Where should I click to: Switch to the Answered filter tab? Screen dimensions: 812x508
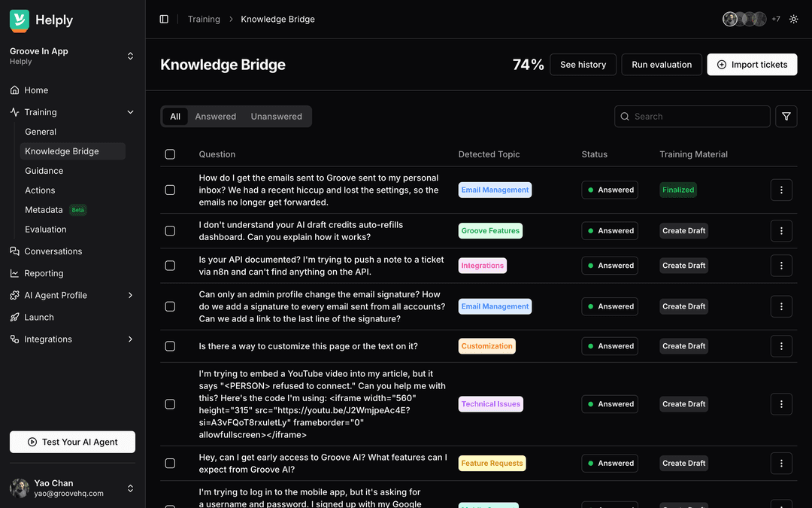(216, 117)
